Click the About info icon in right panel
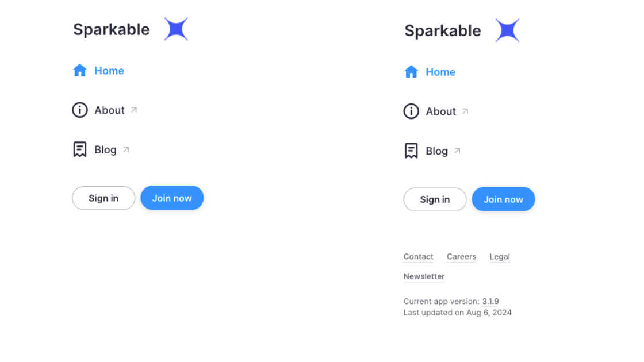 411,111
